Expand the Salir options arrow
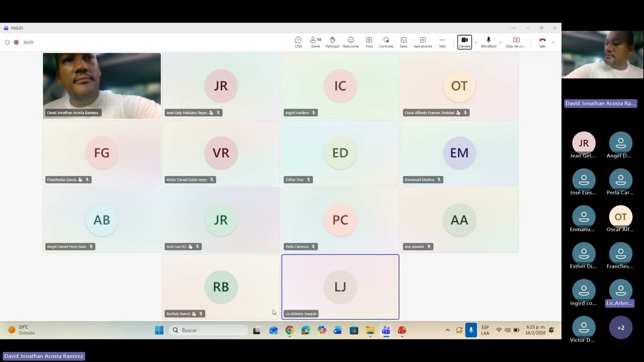Viewport: 644px width, 362px height. click(553, 42)
